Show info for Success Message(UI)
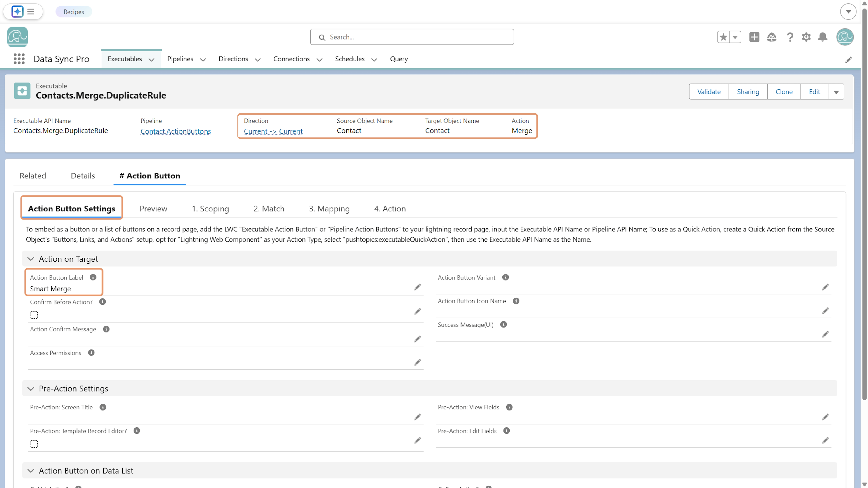Screen dimensions: 868x488 (x=503, y=324)
